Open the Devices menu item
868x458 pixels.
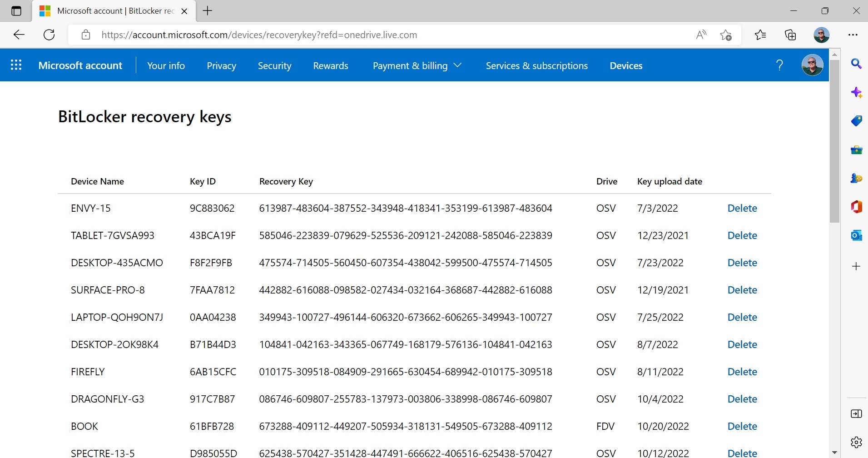(x=626, y=66)
